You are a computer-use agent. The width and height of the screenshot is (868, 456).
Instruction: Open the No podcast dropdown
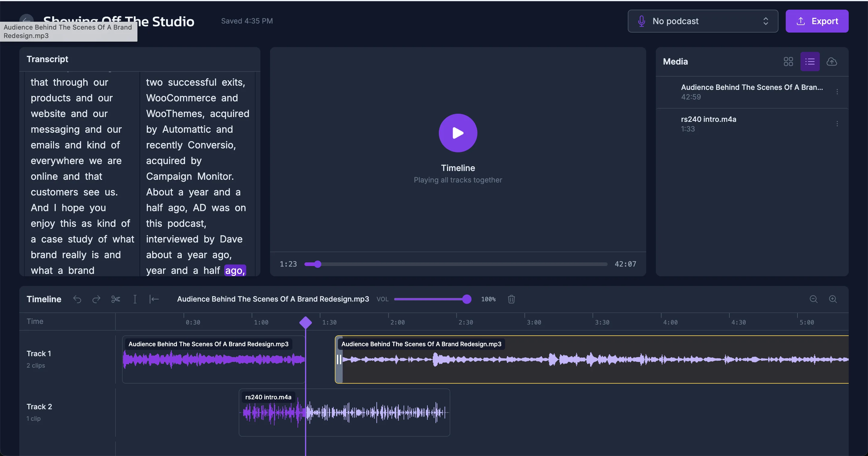point(703,21)
